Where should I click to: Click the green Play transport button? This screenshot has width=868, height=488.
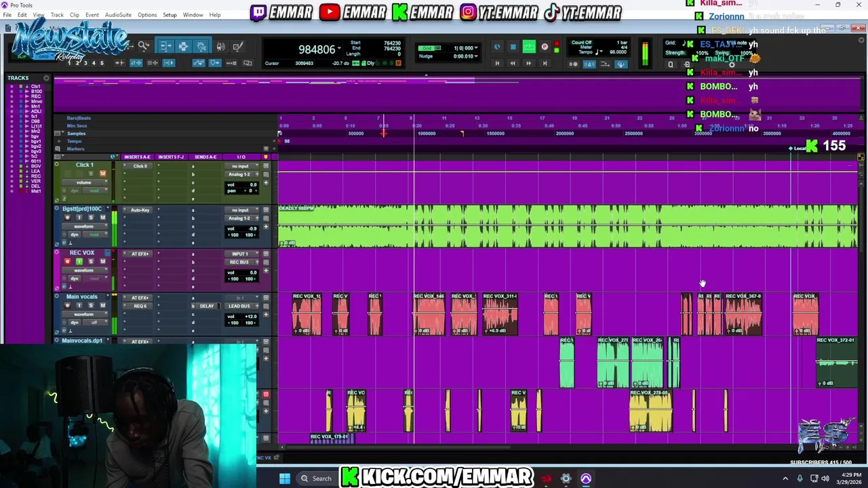coord(529,47)
